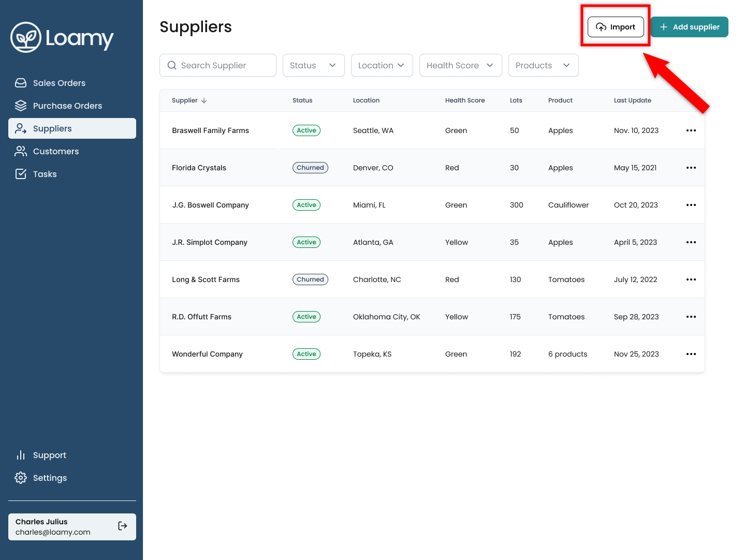Click Oklahoma City, OK location
The height and width of the screenshot is (560, 746).
pos(387,317)
